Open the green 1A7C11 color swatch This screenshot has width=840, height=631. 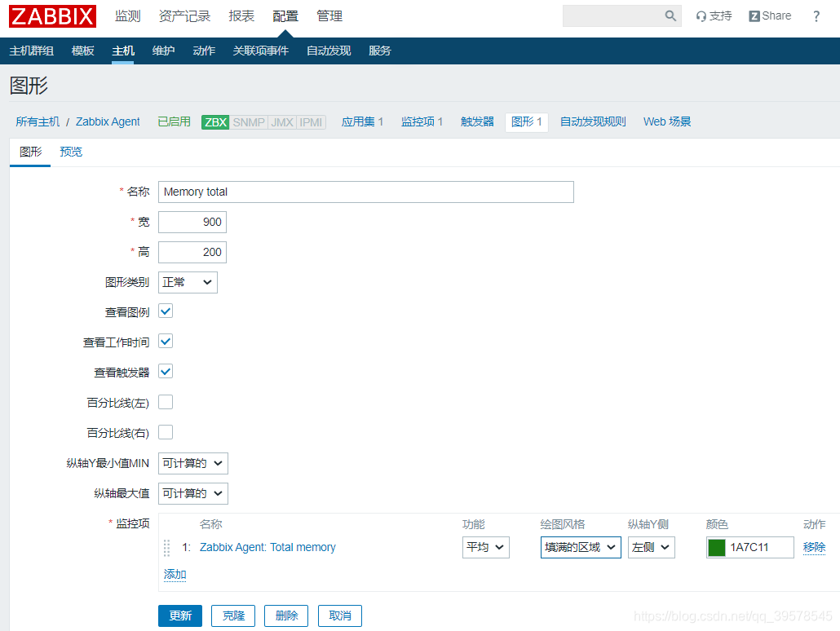tap(716, 548)
